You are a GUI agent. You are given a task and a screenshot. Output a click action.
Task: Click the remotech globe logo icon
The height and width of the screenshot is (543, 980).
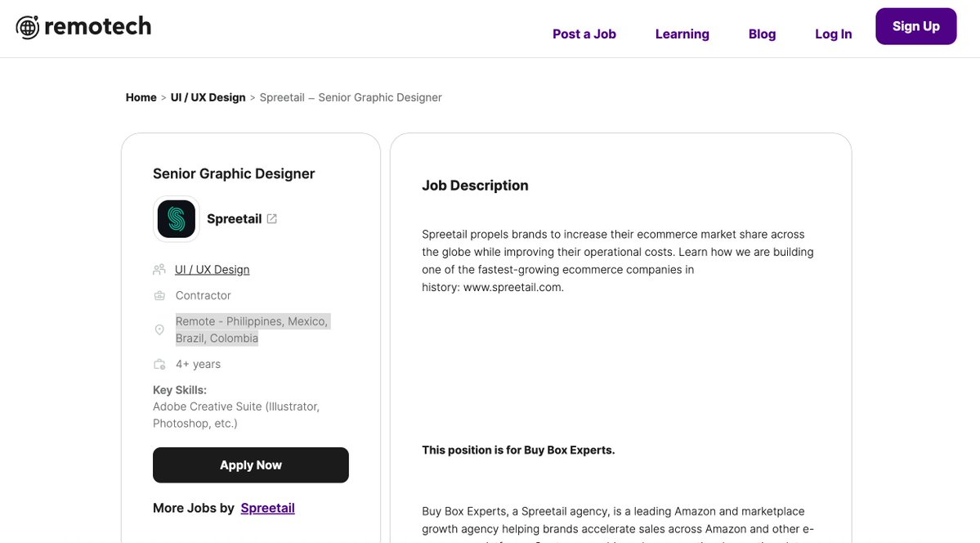pos(28,28)
